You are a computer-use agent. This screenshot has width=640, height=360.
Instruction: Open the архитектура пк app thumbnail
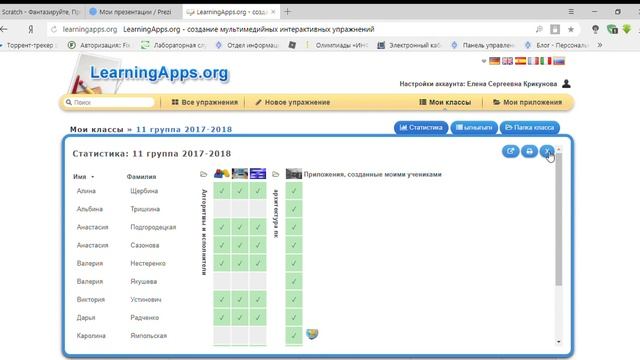(x=293, y=174)
